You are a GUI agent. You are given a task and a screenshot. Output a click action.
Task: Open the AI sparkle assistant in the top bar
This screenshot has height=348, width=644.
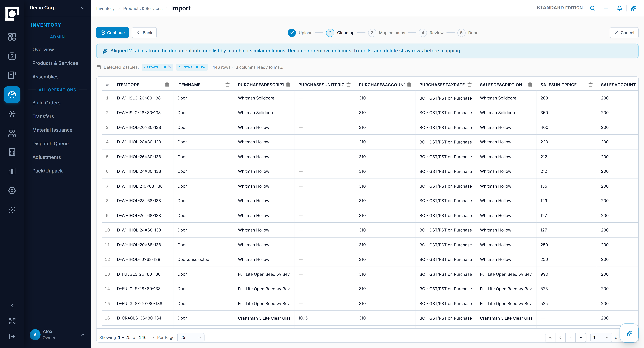(633, 8)
